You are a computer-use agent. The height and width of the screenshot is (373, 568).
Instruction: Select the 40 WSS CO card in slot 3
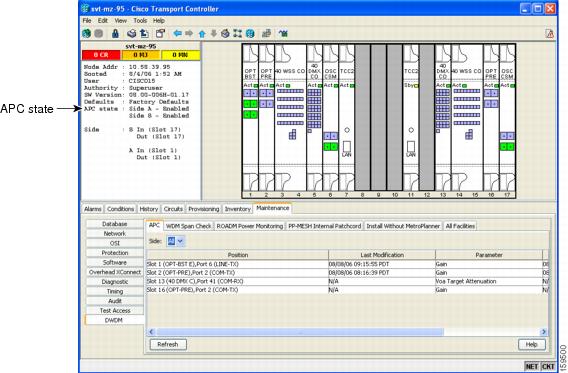coord(291,117)
